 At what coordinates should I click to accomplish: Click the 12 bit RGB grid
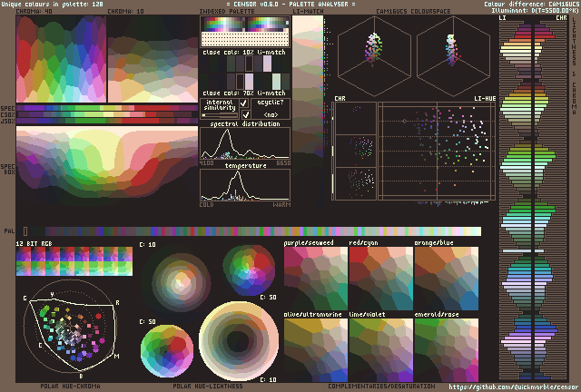[x=74, y=260]
